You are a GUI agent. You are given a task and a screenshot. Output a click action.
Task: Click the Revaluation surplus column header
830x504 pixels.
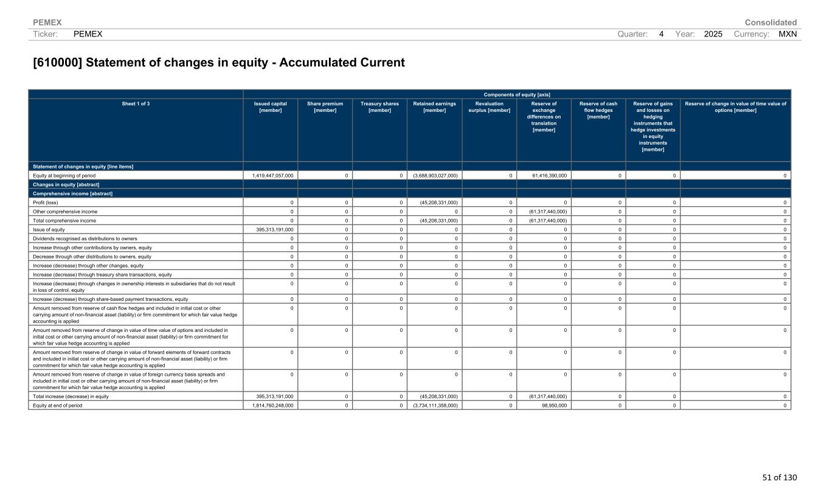[x=489, y=107]
